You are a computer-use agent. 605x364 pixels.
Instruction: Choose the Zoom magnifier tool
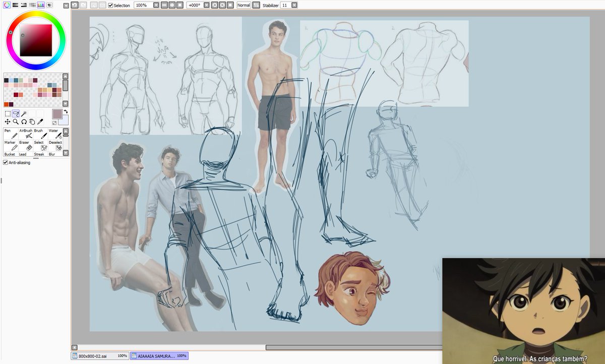point(16,122)
